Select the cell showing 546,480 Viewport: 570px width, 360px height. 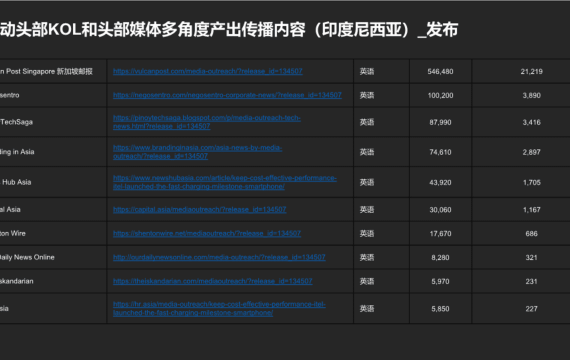point(440,72)
